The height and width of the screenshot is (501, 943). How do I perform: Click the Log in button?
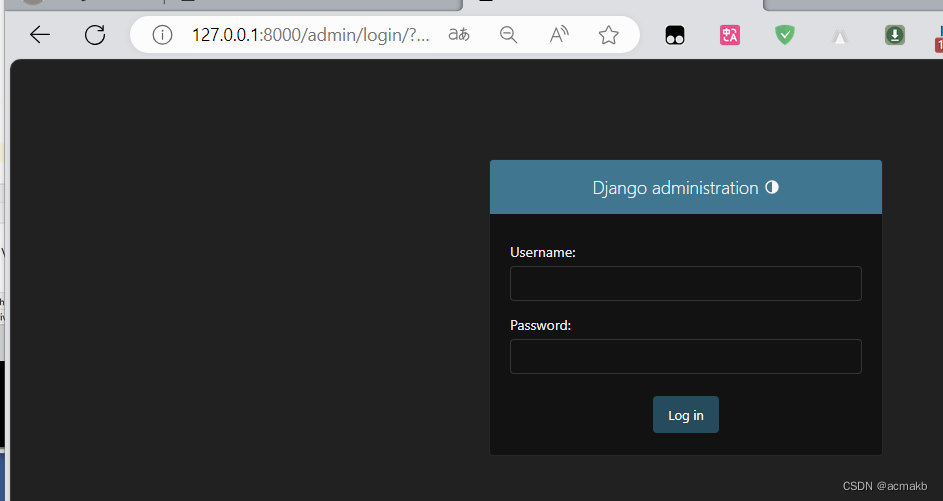click(686, 414)
